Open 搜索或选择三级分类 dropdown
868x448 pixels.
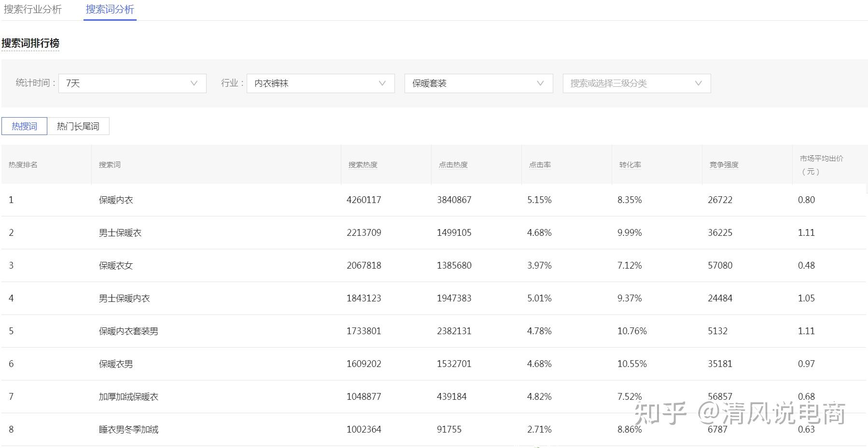pyautogui.click(x=637, y=83)
